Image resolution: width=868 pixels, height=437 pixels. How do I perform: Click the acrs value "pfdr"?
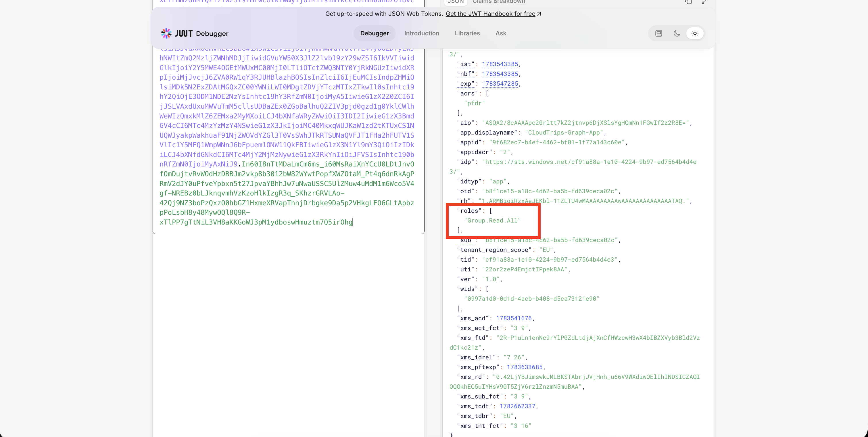coord(475,103)
